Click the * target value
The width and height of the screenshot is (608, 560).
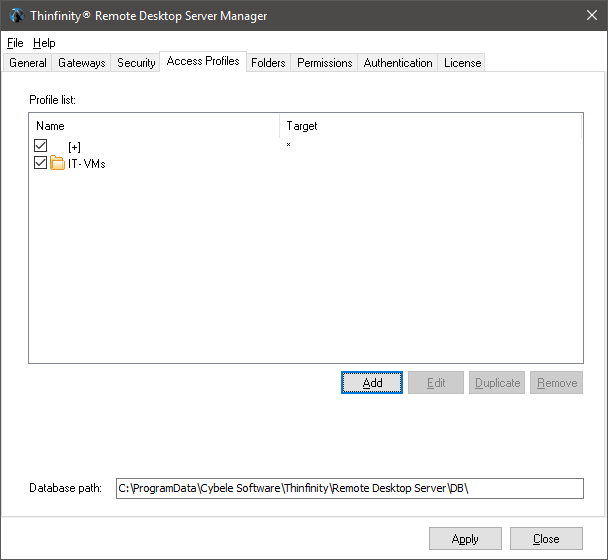coord(288,145)
